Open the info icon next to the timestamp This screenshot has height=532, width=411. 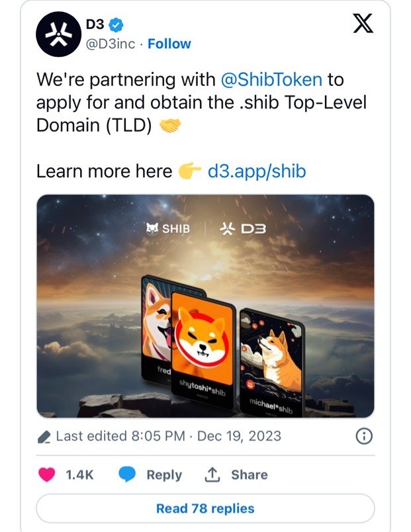(363, 436)
